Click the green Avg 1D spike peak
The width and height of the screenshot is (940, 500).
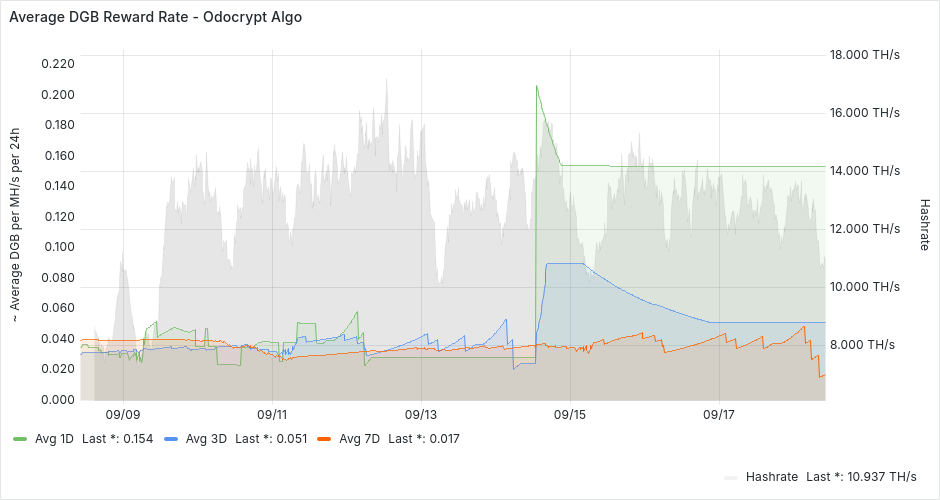537,86
